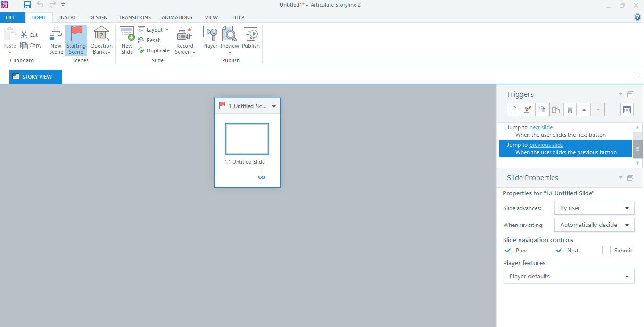This screenshot has height=327, width=644.
Task: Delete the selected trigger with trash icon
Action: [570, 109]
